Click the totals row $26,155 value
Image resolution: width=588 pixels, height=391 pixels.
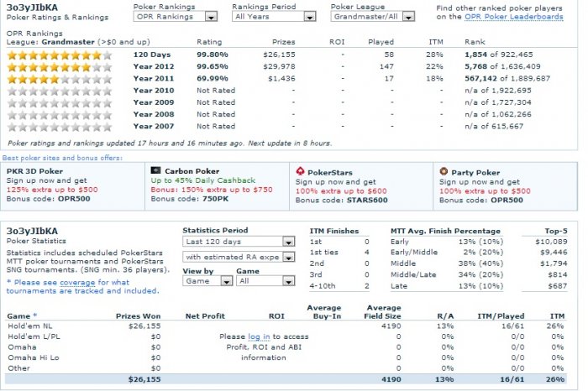point(144,379)
